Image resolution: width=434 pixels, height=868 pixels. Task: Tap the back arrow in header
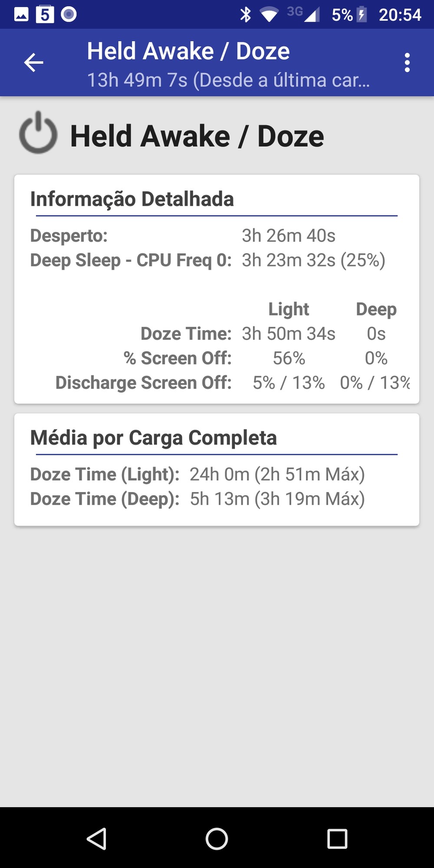pos(33,62)
